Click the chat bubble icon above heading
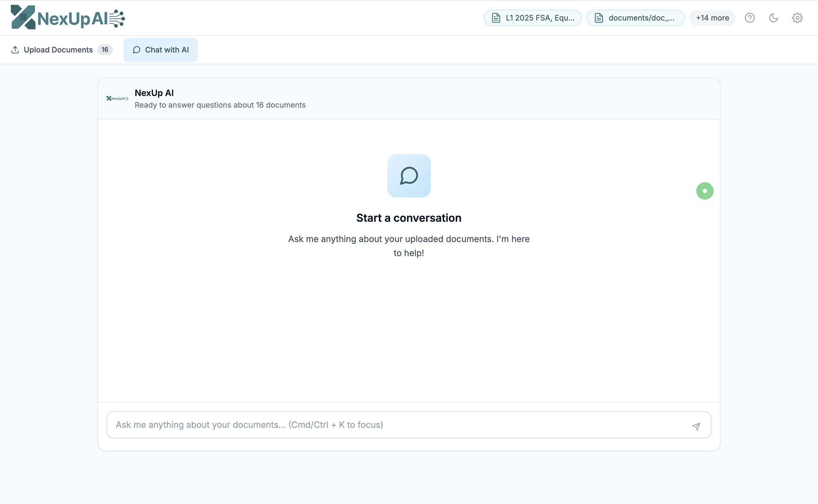Viewport: 818px width, 504px height. coord(409,176)
